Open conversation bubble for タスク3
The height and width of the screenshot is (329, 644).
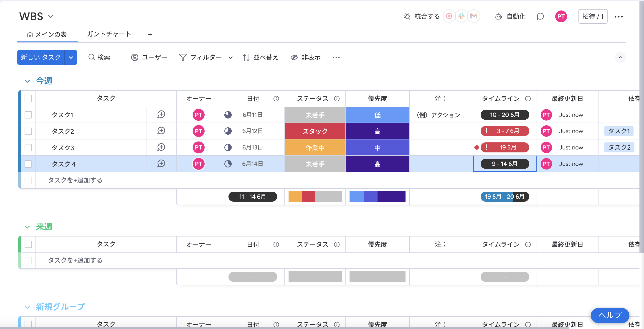(x=161, y=147)
